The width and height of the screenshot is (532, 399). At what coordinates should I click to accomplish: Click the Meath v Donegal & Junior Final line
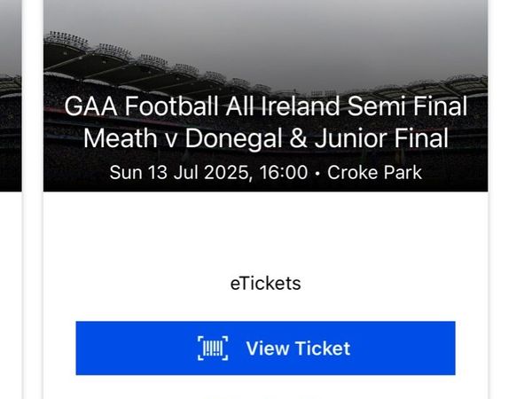coord(266,138)
